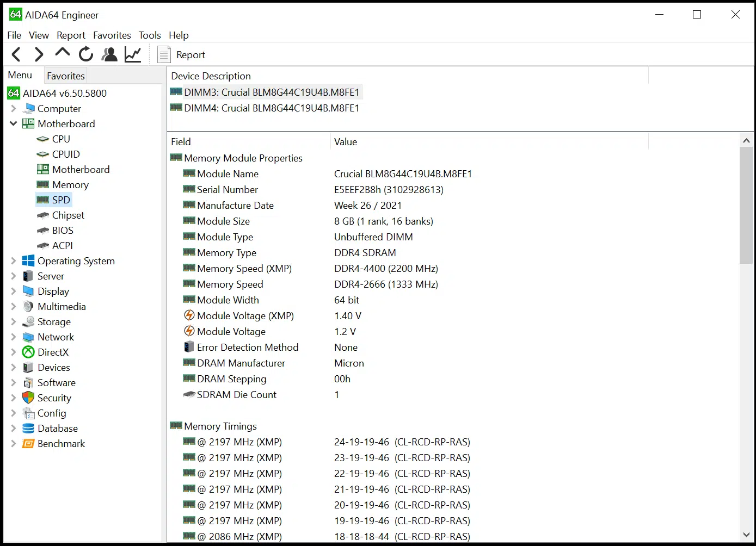Click the SDRAM Die Count chip icon
Screen dimensions: 756x546
[189, 395]
